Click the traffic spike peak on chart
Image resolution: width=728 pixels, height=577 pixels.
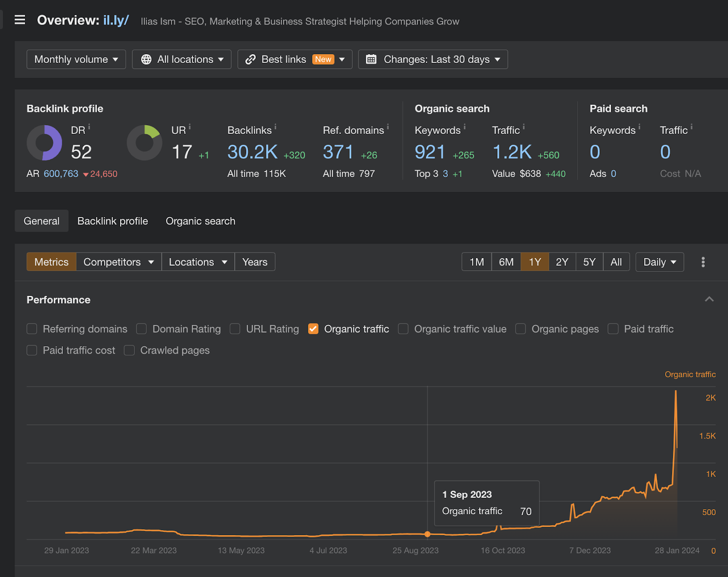[x=676, y=391]
